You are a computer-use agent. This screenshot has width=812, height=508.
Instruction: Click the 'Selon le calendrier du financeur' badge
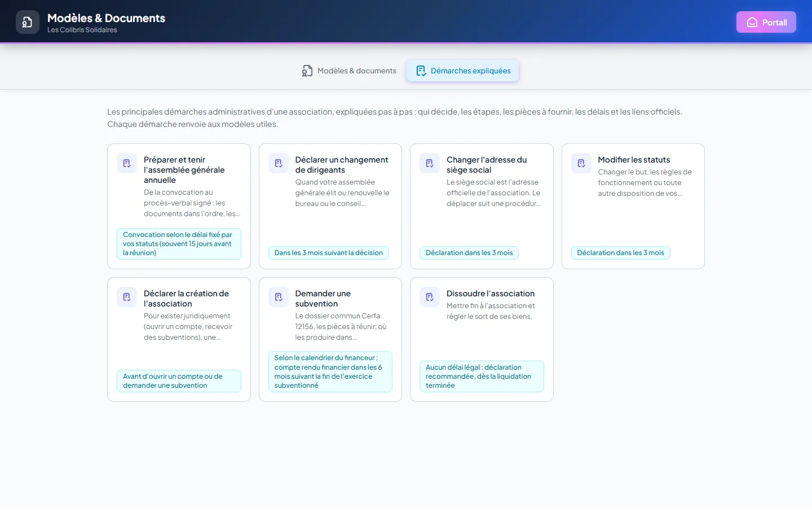point(330,371)
